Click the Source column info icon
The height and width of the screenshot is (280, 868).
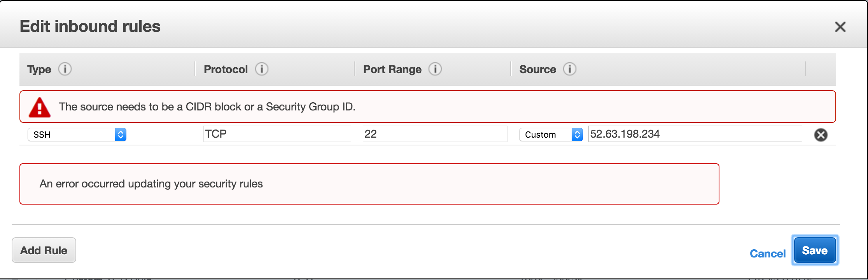[x=570, y=69]
